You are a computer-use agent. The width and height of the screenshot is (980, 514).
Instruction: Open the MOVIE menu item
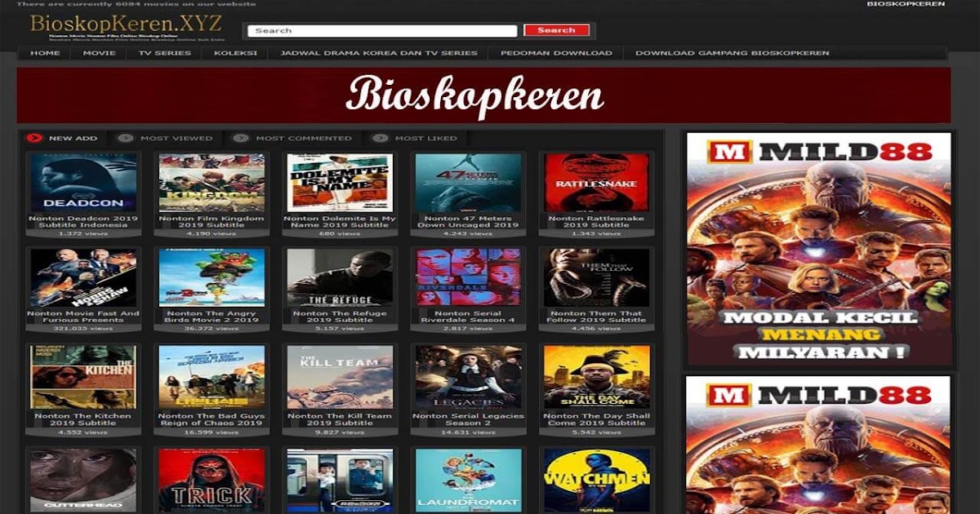click(x=99, y=53)
